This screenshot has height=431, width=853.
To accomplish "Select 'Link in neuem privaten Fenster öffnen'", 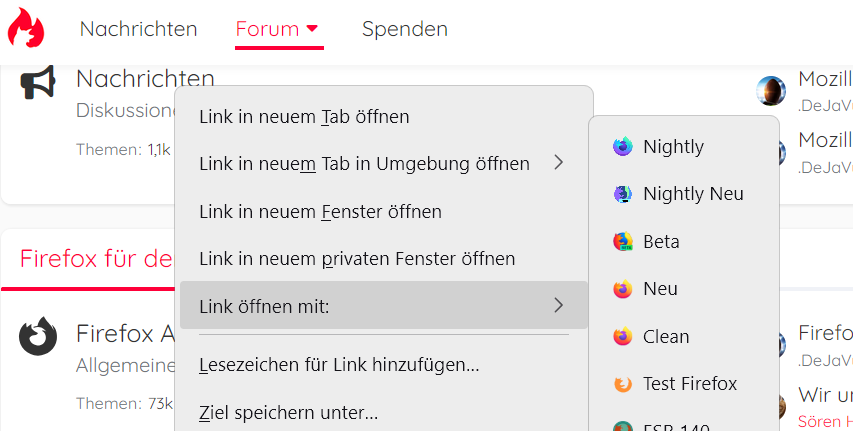I will click(x=357, y=259).
